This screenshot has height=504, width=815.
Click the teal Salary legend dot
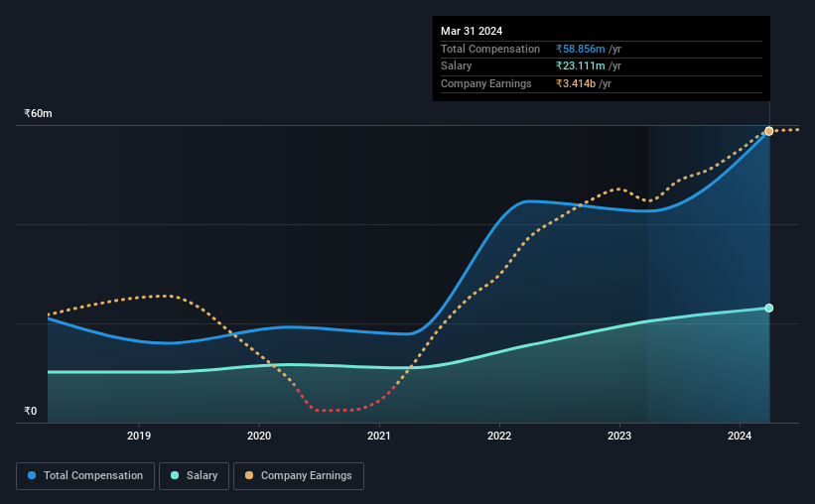click(175, 475)
